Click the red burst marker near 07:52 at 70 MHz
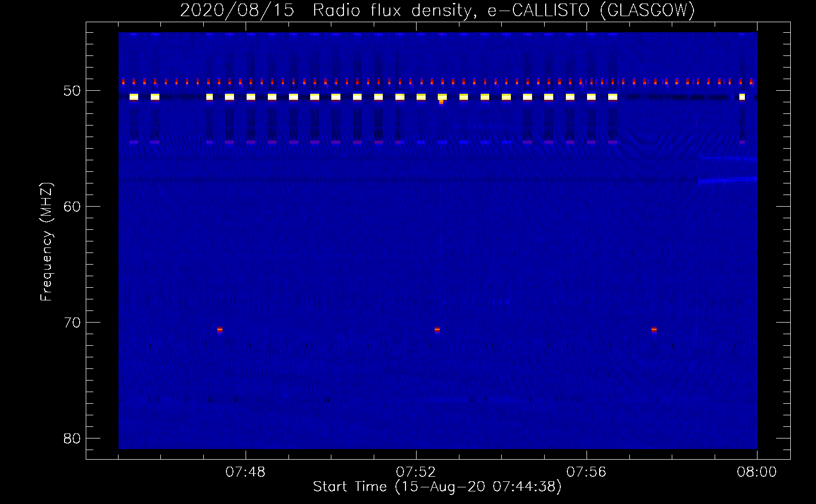Image resolution: width=816 pixels, height=504 pixels. point(437,330)
